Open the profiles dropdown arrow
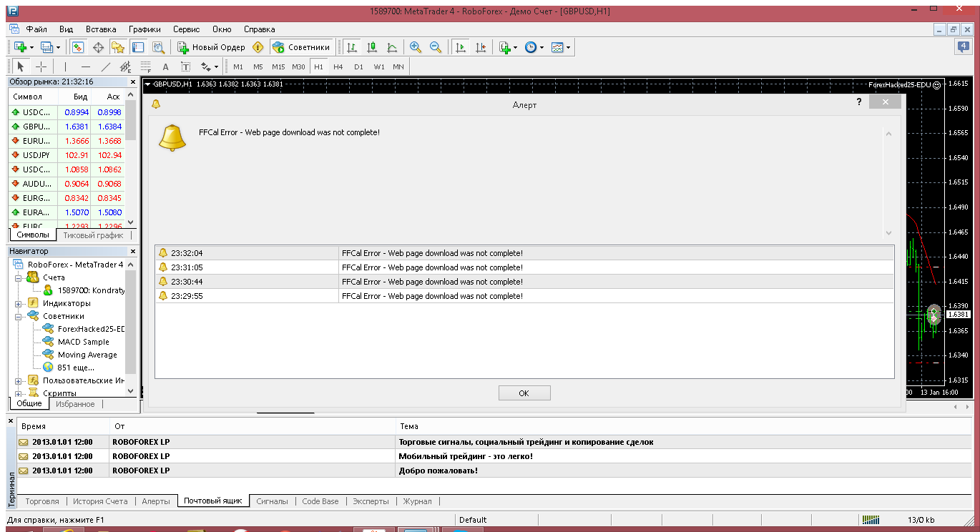Image resolution: width=980 pixels, height=532 pixels. click(58, 48)
